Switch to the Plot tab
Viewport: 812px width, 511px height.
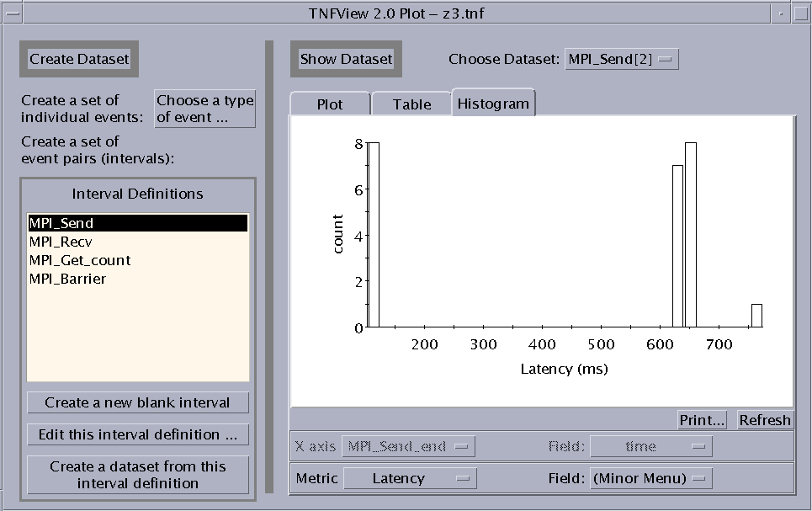tap(330, 104)
